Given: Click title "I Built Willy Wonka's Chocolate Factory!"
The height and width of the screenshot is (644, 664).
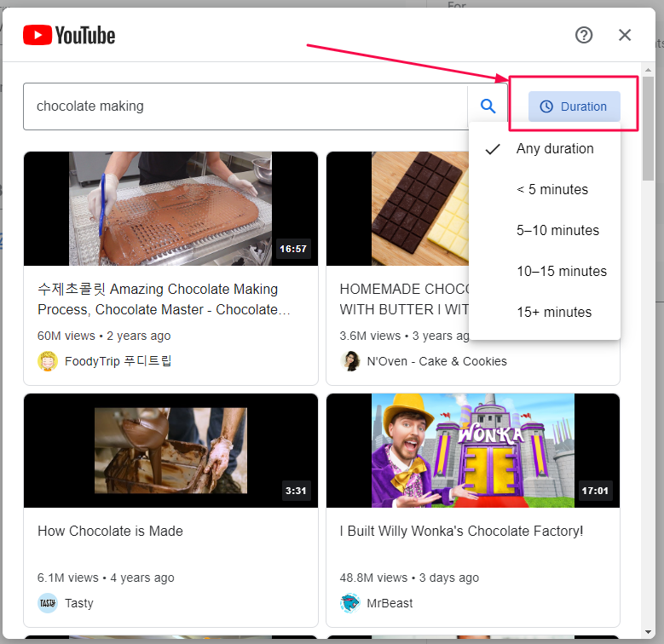Looking at the screenshot, I should pyautogui.click(x=461, y=531).
